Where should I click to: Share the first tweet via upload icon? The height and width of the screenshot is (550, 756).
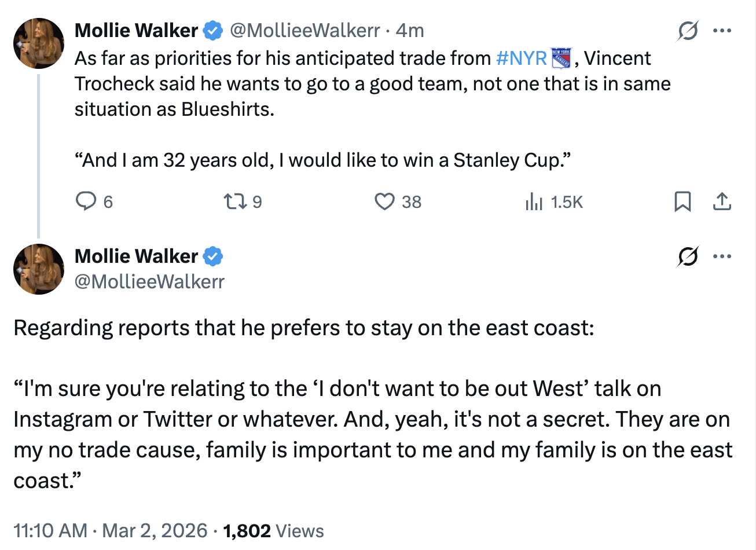722,201
